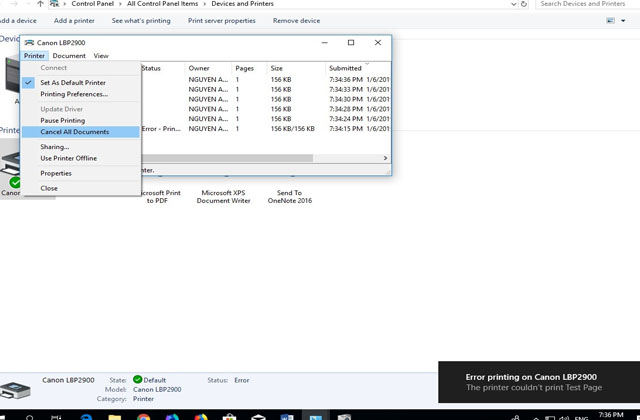Click Control Panel in the breadcrumb

tap(92, 4)
